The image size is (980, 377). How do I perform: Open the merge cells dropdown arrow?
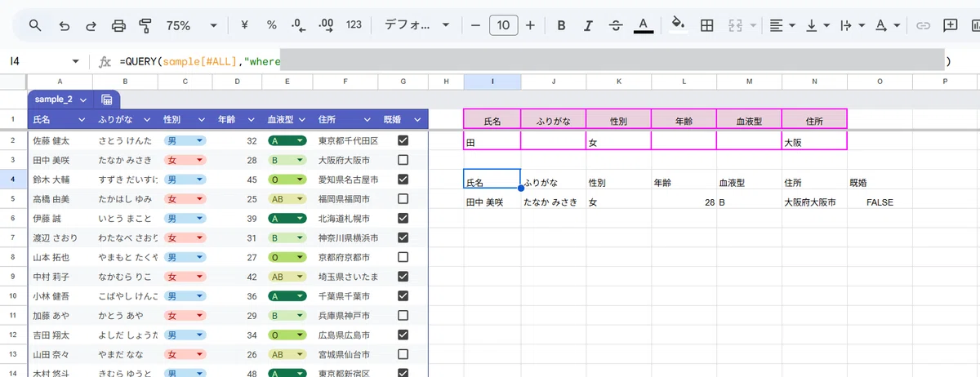(x=752, y=25)
